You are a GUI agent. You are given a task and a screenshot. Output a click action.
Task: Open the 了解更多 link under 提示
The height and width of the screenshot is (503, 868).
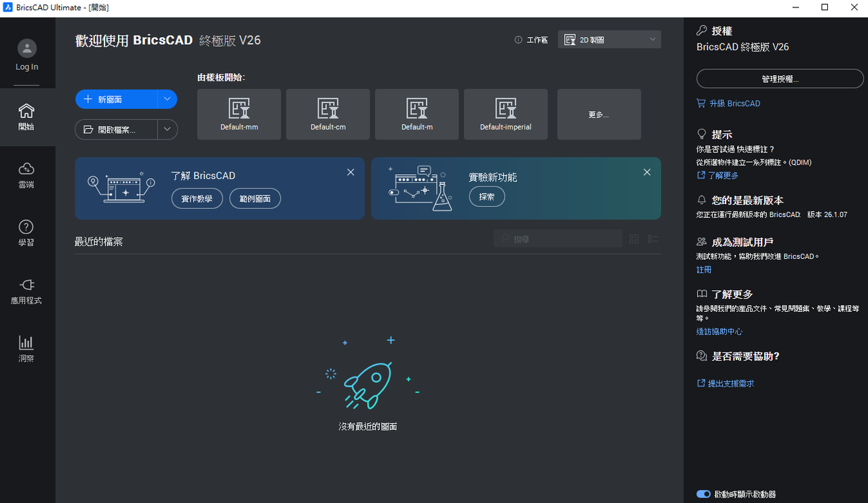(717, 176)
